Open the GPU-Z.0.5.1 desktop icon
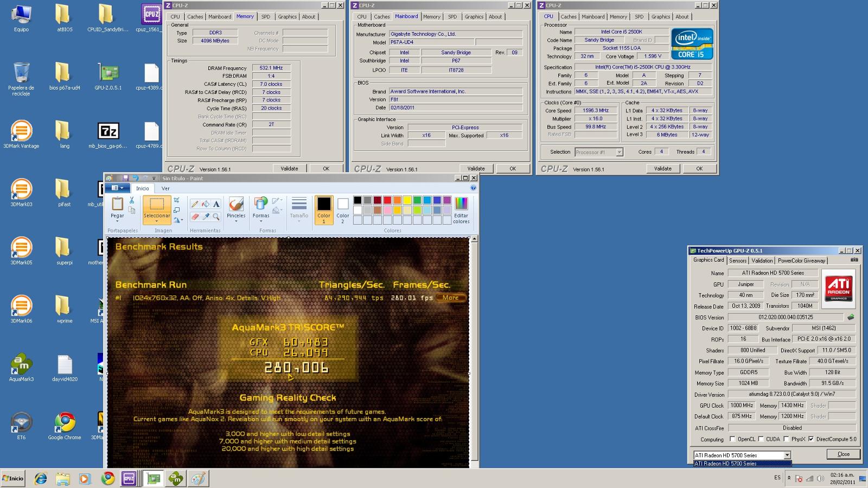The height and width of the screenshot is (488, 868). point(108,76)
